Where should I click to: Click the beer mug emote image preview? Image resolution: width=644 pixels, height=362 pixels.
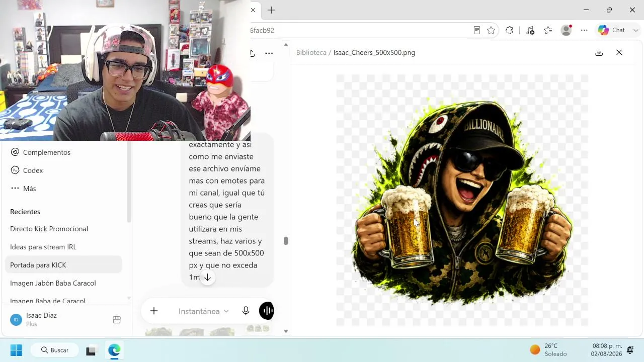(462, 200)
